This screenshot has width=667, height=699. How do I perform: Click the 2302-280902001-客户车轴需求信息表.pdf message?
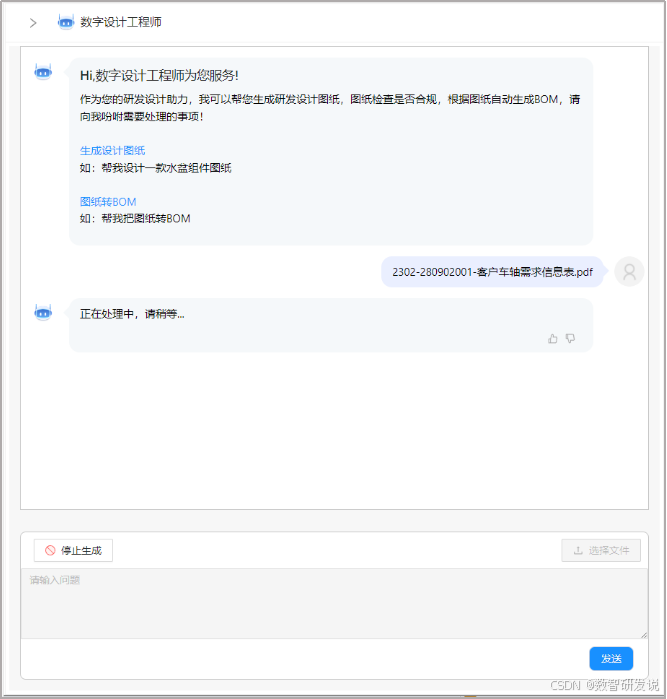point(492,272)
